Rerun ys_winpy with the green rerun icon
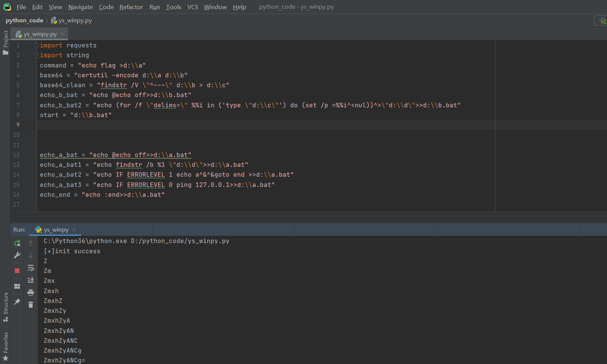 pyautogui.click(x=17, y=243)
